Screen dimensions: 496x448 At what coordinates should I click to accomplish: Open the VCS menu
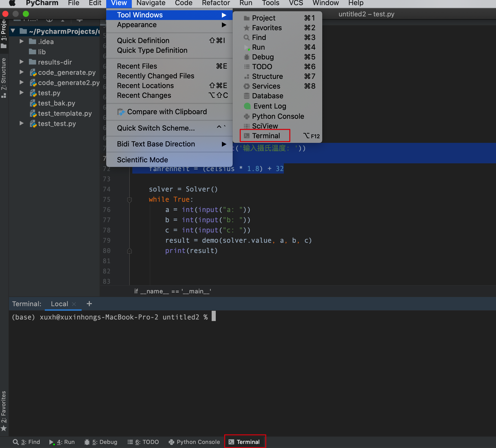tap(296, 3)
